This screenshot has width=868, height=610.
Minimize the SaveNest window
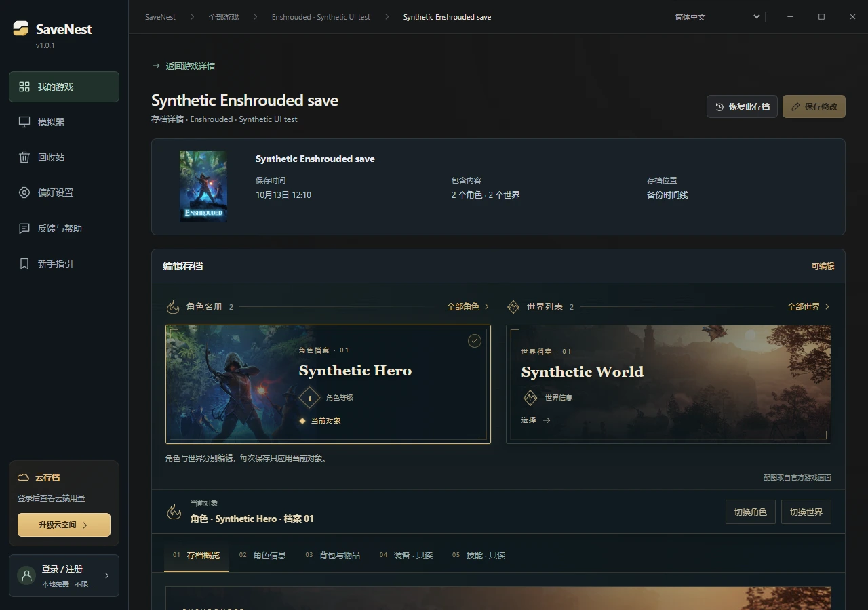click(x=790, y=17)
